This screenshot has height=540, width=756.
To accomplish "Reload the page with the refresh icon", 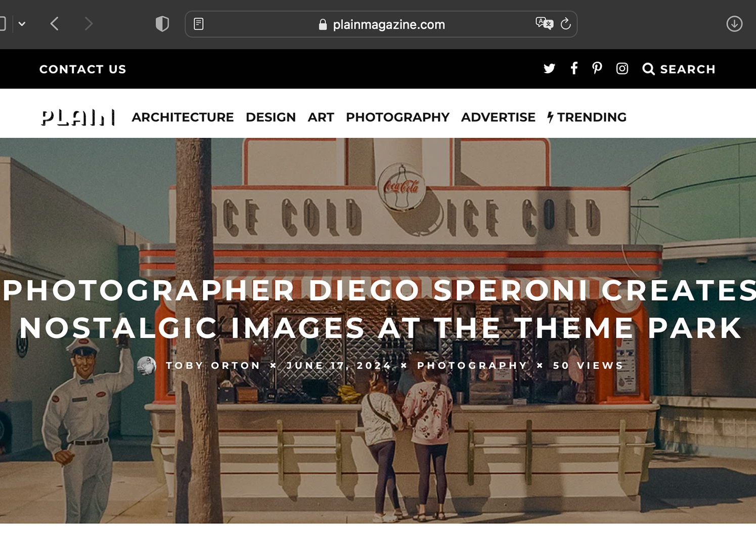I will point(566,23).
